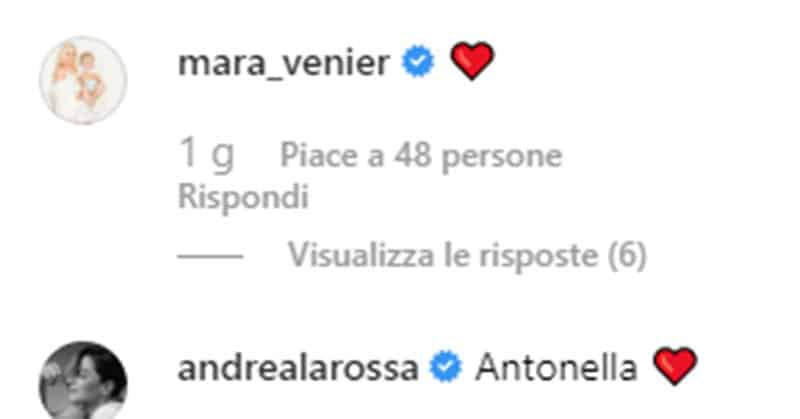
Task: Click 'Rispondi' under mara_venier's comment
Action: [243, 196]
